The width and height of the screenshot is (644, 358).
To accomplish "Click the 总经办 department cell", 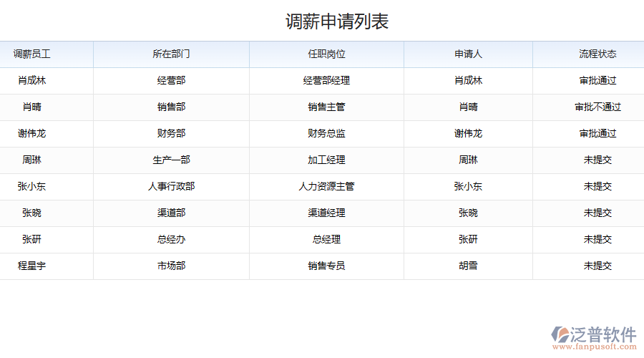I will pos(171,239).
